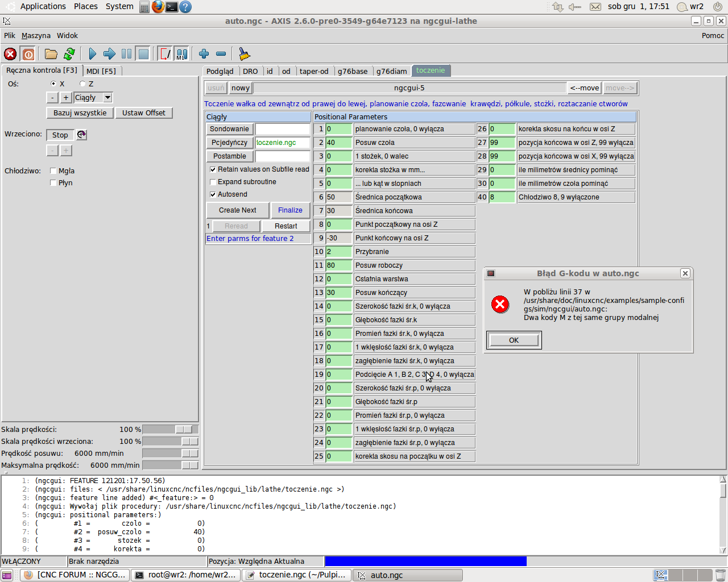
Task: Uncheck Autosend option
Action: click(213, 194)
